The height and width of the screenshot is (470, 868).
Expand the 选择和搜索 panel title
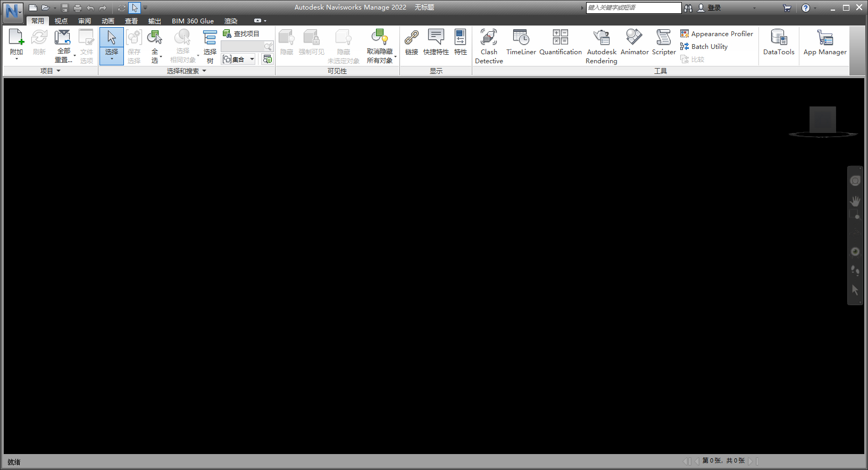coord(186,71)
